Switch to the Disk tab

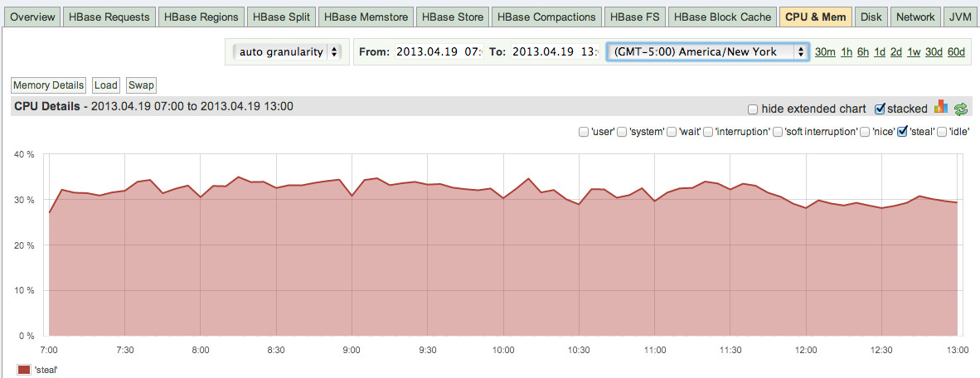pyautogui.click(x=871, y=17)
